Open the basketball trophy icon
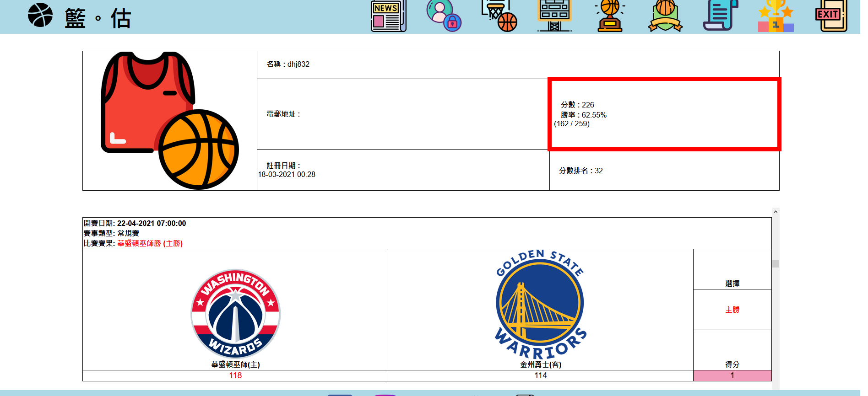This screenshot has width=868, height=396. coord(610,16)
